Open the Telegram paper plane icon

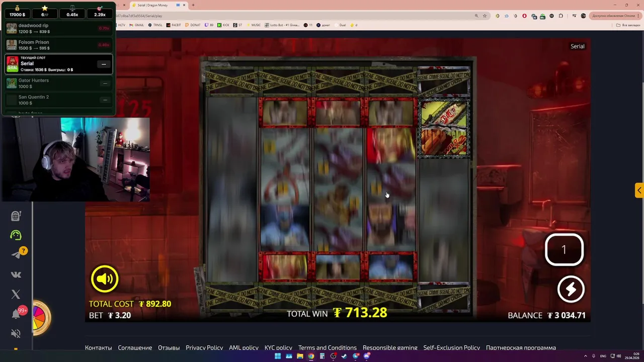16,254
